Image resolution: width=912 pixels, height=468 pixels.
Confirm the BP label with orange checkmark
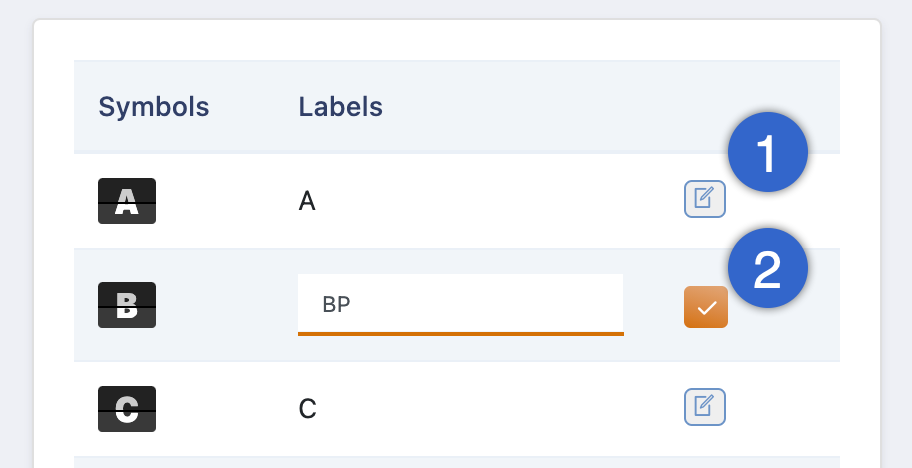706,307
